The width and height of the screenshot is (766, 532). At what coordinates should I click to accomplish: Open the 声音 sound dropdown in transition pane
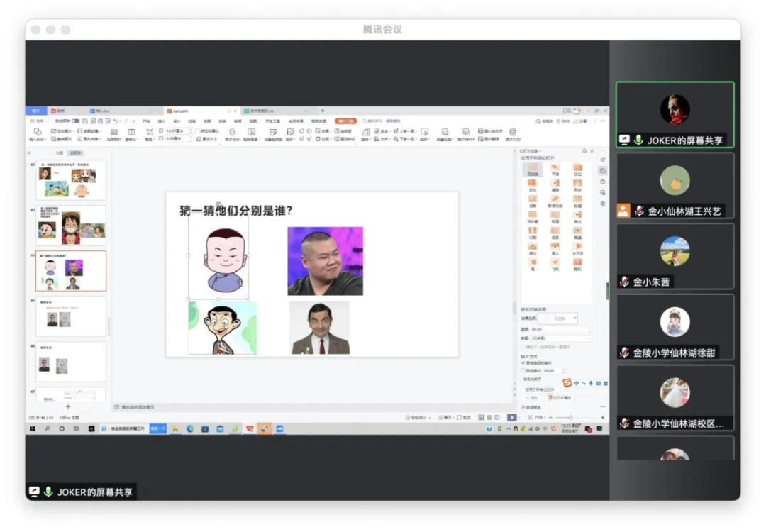(x=560, y=338)
